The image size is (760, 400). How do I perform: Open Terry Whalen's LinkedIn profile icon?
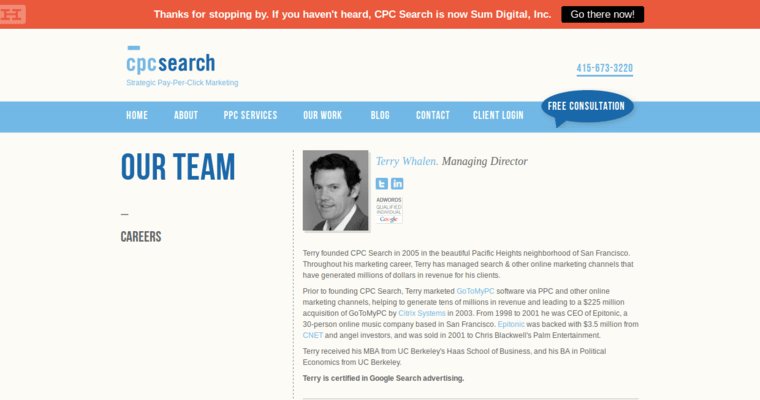pos(397,184)
